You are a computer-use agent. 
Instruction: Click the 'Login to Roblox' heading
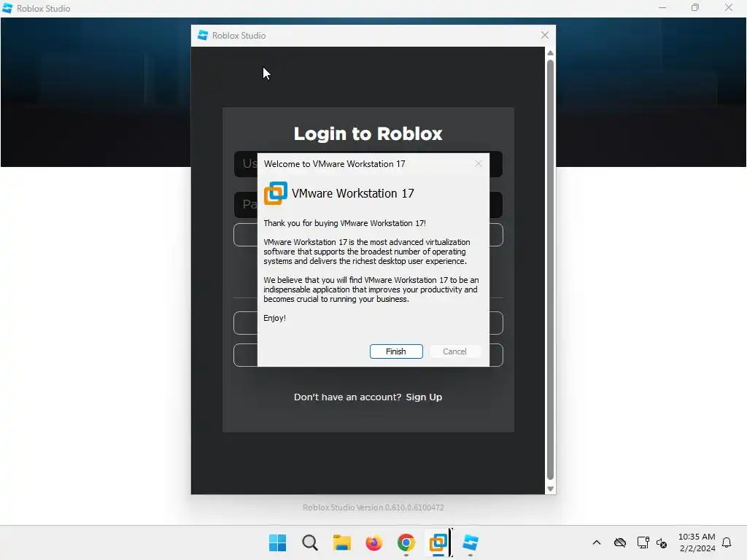368,134
